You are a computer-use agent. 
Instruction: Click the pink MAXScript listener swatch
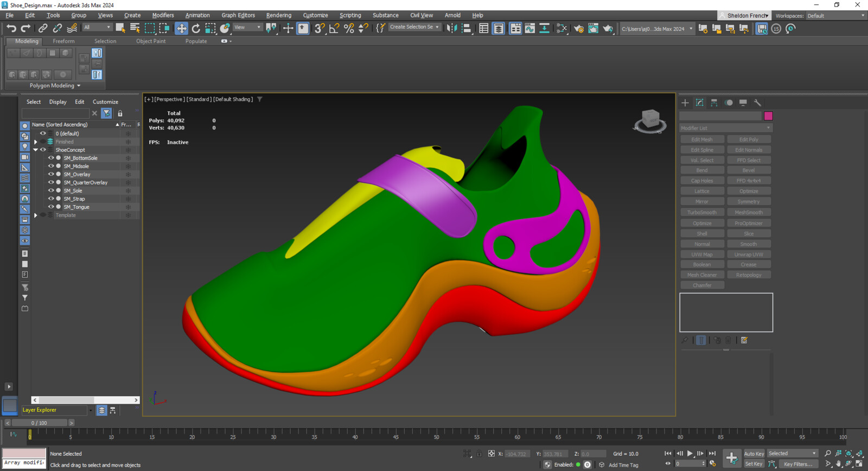pyautogui.click(x=24, y=453)
